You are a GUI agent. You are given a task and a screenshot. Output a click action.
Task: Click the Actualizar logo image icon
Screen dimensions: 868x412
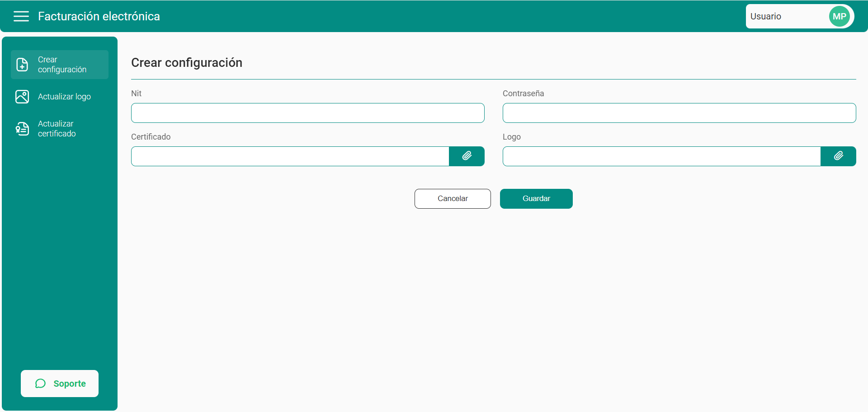pos(22,97)
